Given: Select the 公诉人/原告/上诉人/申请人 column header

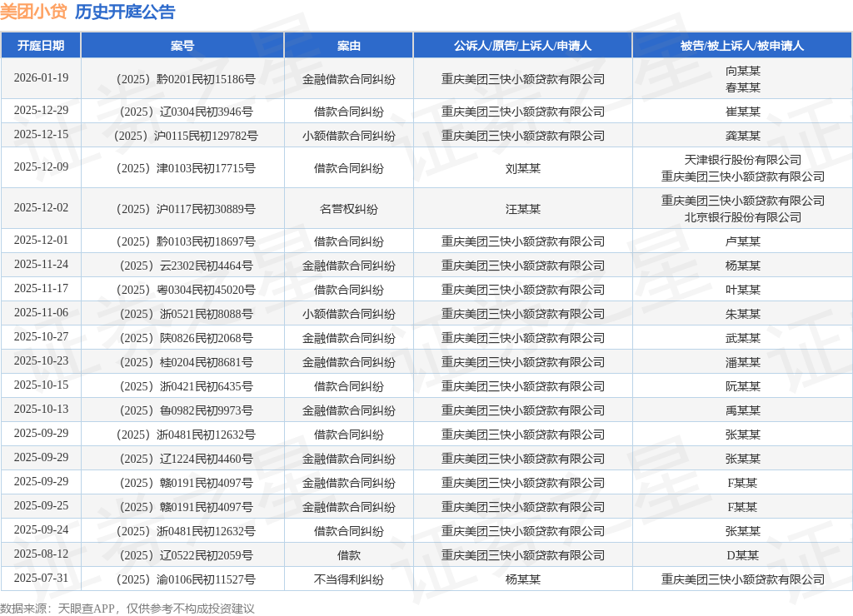Looking at the screenshot, I should (523, 46).
